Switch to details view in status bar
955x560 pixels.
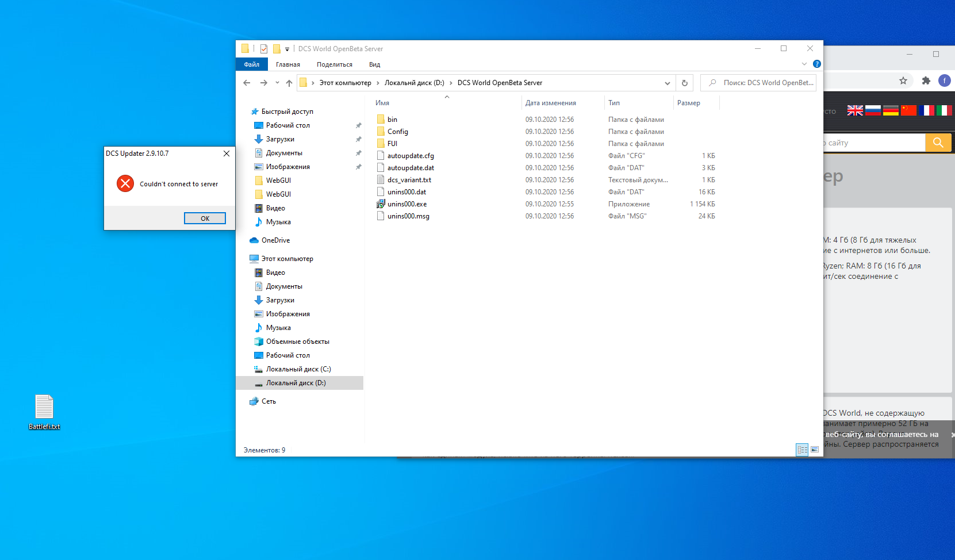click(802, 450)
